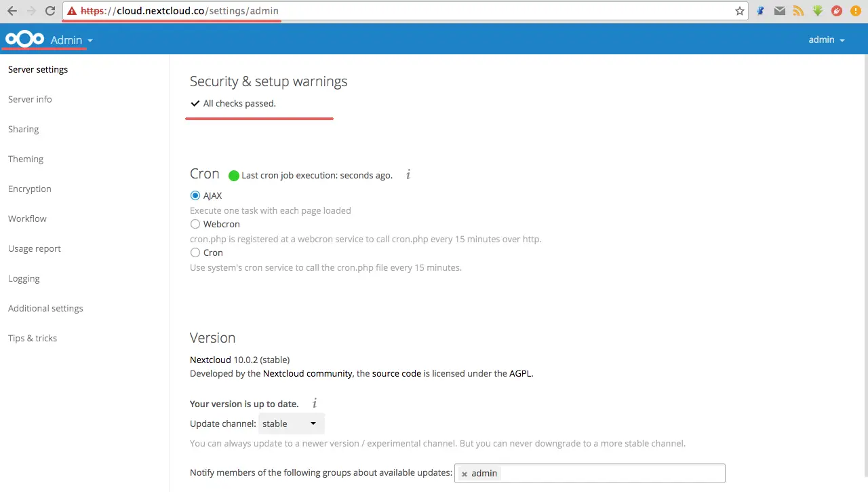The height and width of the screenshot is (492, 868).
Task: Go to Additional settings
Action: pos(45,308)
